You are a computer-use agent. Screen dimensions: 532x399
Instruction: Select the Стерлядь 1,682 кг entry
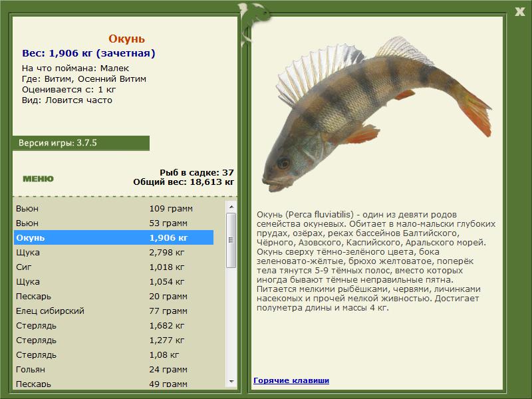tap(114, 325)
